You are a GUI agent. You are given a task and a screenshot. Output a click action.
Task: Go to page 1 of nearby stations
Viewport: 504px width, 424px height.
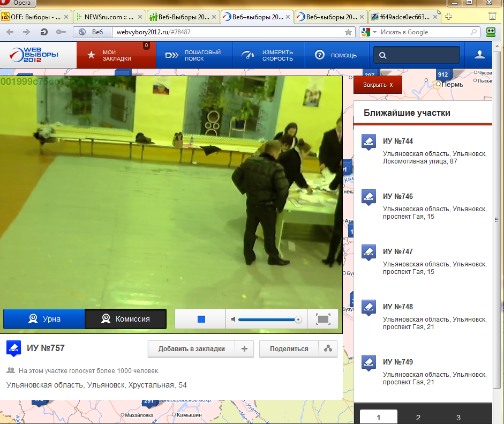tap(378, 417)
